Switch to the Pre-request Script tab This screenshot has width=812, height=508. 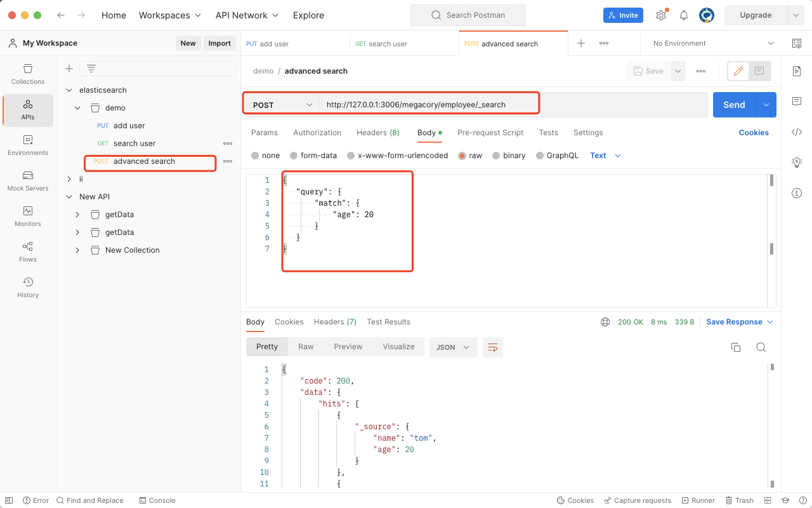point(490,133)
